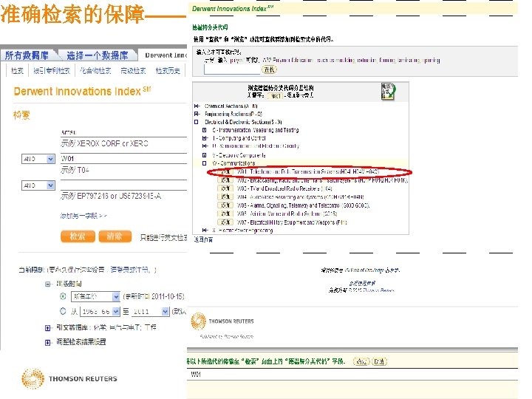Expand the Chemical Sections node
This screenshot has height=399, width=532.
[x=197, y=106]
